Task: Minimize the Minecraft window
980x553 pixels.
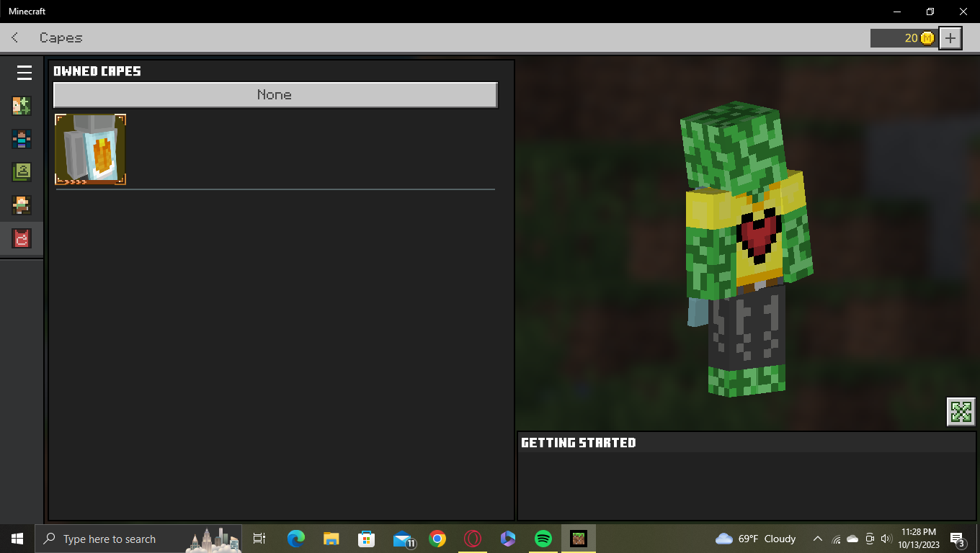Action: pyautogui.click(x=897, y=12)
